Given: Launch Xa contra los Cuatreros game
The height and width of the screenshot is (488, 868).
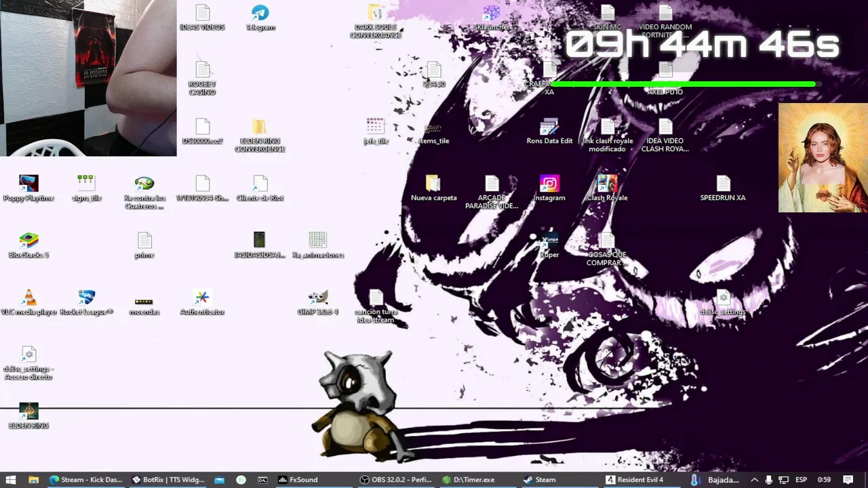Looking at the screenshot, I should coord(144,192).
